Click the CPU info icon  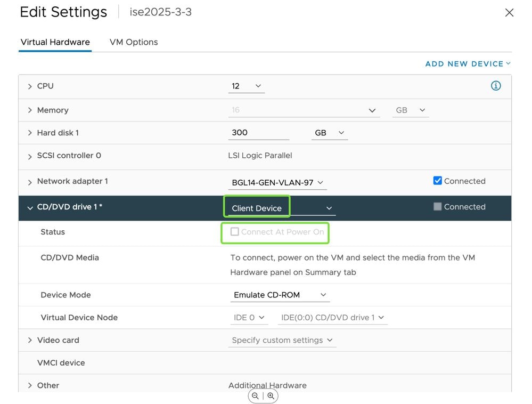[x=496, y=86]
